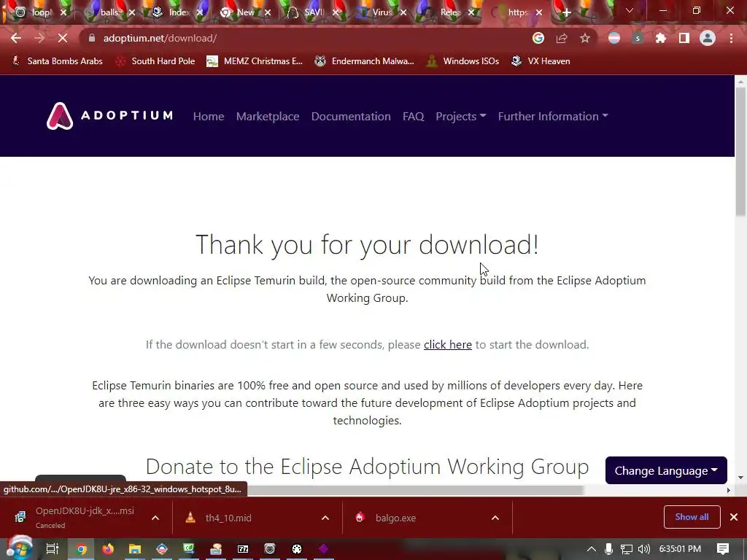
Task: Show all downloads
Action: pos(692,517)
